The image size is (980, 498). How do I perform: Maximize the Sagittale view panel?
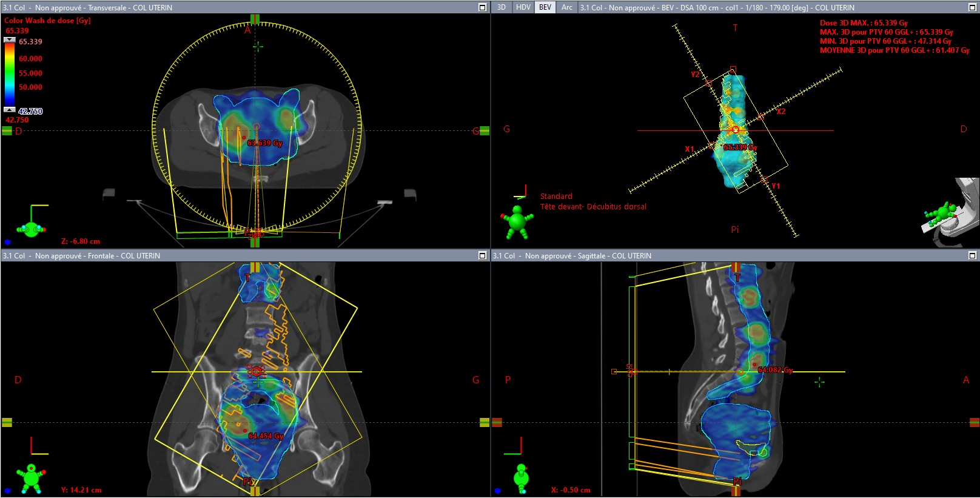coord(973,255)
